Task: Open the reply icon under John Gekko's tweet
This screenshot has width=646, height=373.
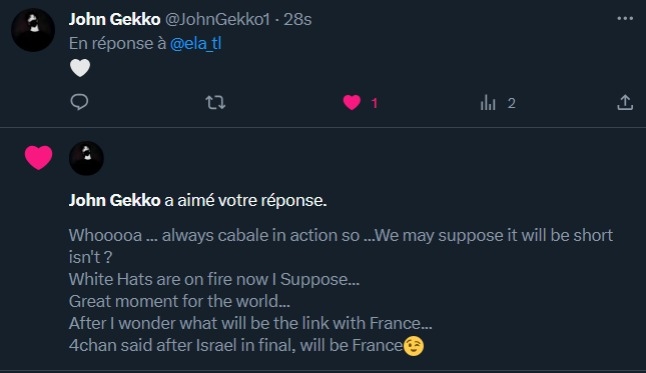Action: tap(79, 102)
